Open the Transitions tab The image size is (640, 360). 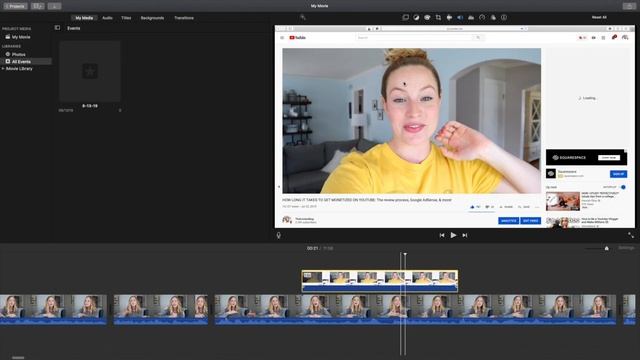coord(184,18)
